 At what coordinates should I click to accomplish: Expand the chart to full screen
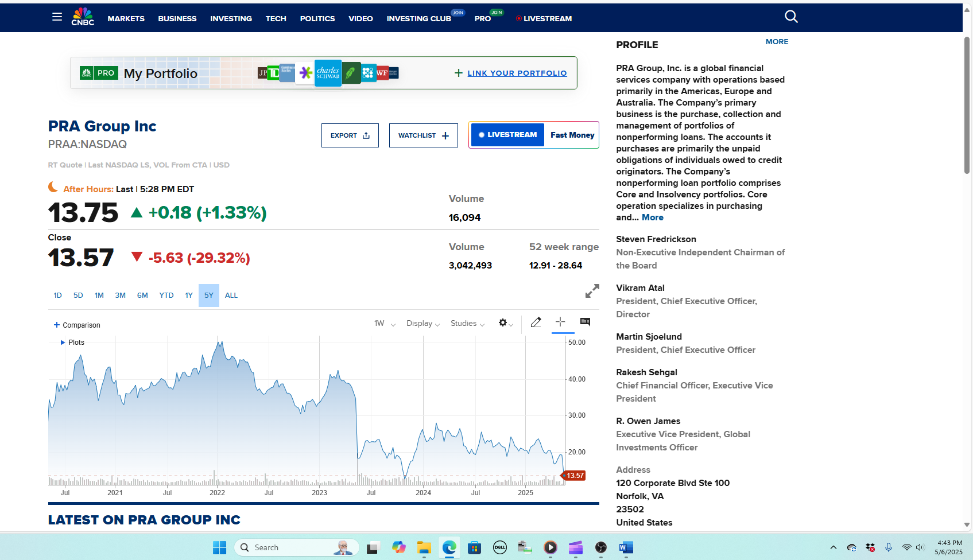592,291
